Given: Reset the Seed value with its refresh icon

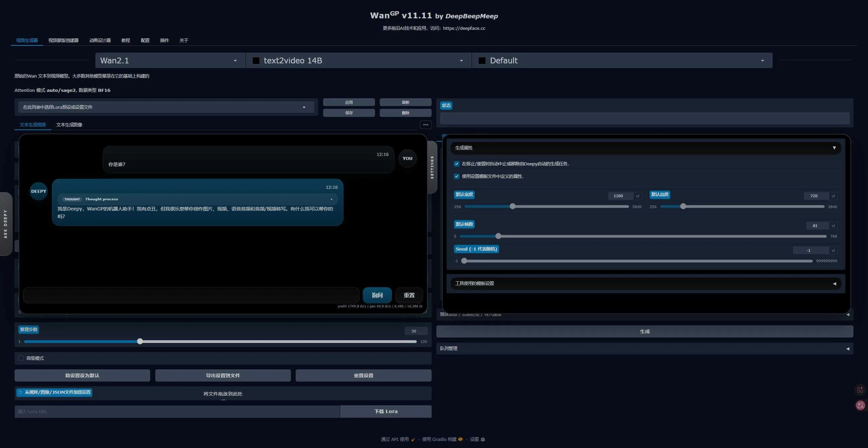Looking at the screenshot, I should coord(833,250).
